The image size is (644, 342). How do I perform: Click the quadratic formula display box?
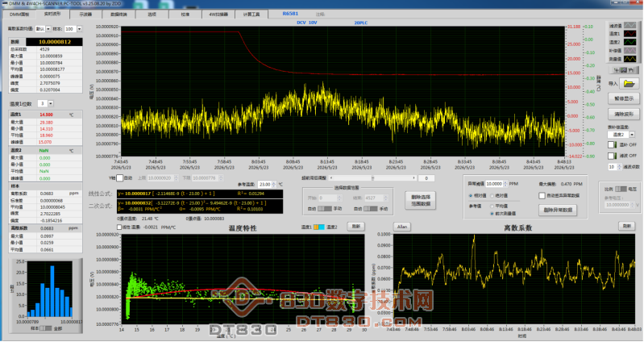(200, 206)
